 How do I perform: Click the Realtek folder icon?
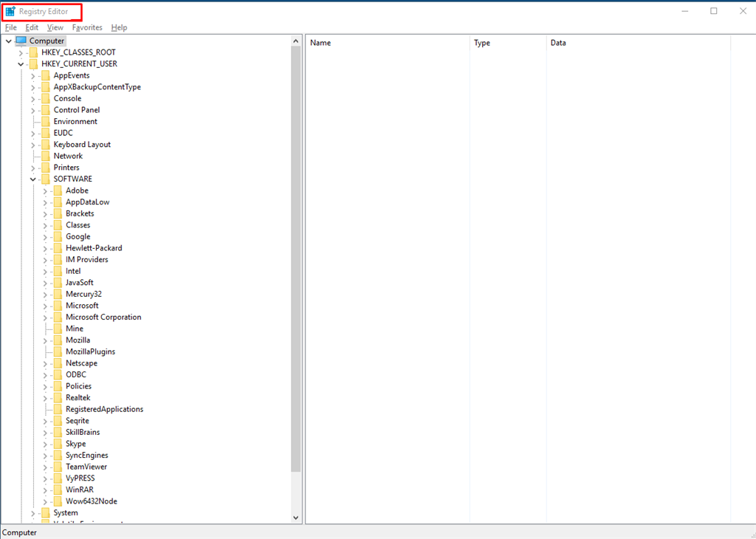click(x=58, y=398)
